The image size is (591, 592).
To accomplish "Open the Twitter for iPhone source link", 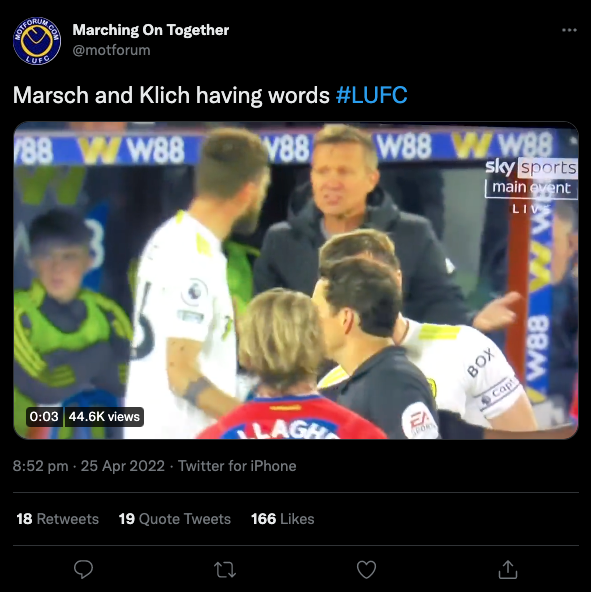I will pyautogui.click(x=237, y=466).
